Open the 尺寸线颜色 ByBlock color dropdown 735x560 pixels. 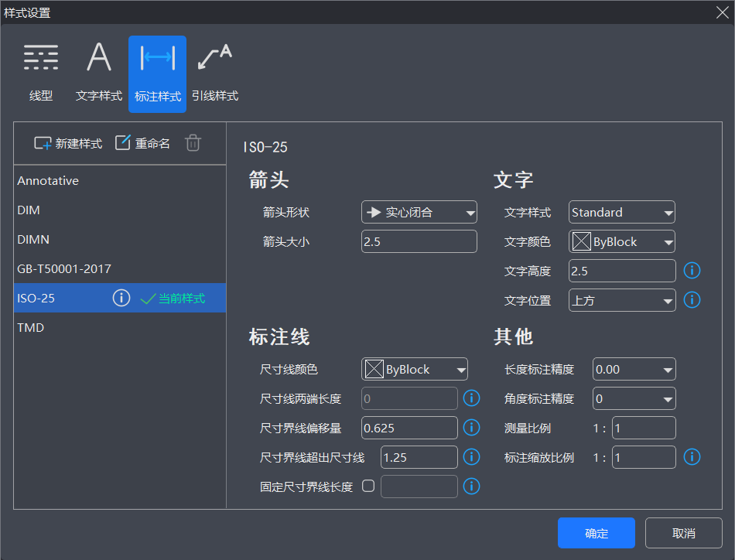click(415, 370)
